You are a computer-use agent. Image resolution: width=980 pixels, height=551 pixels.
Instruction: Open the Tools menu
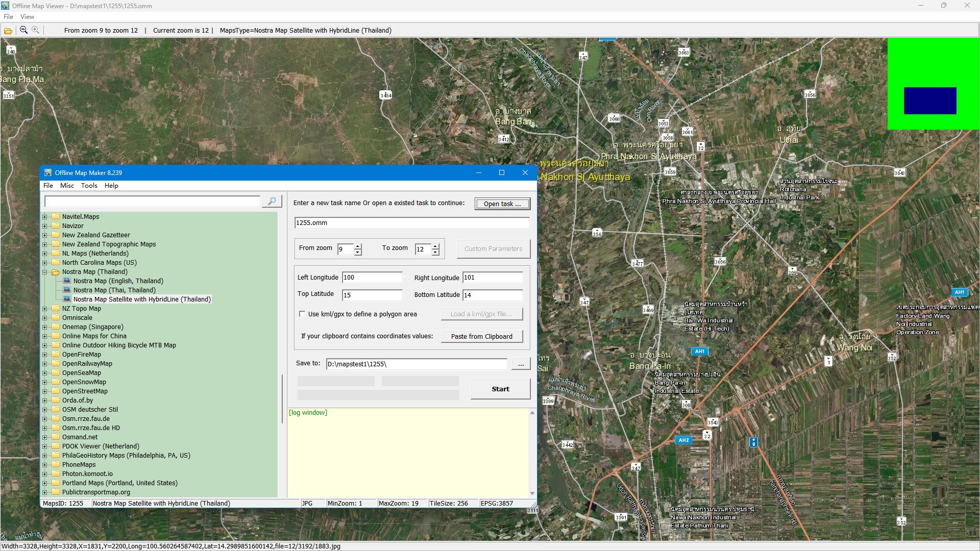coord(89,186)
